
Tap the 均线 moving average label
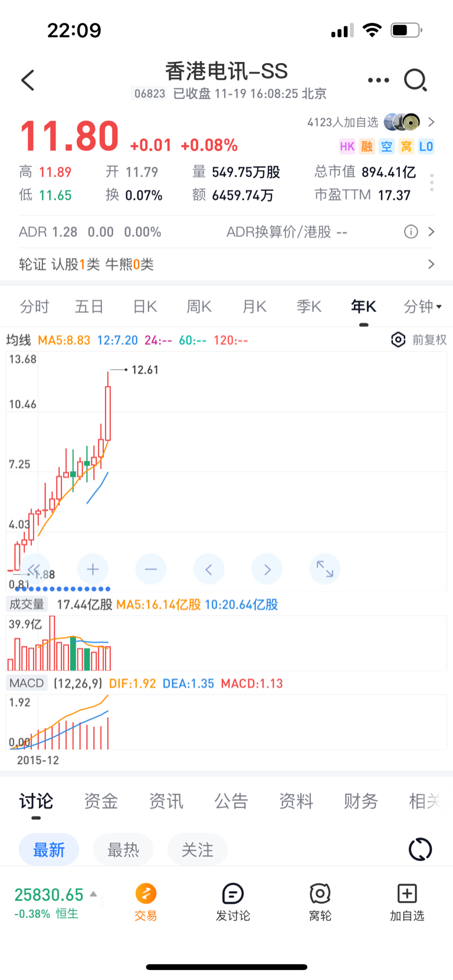[18, 340]
